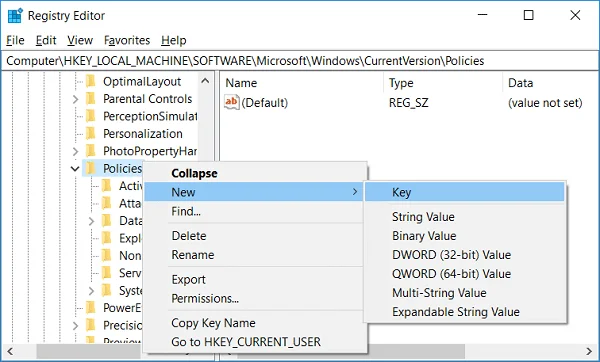The width and height of the screenshot is (600, 362).
Task: Click the folder icon beside Data subkey
Action: (106, 221)
